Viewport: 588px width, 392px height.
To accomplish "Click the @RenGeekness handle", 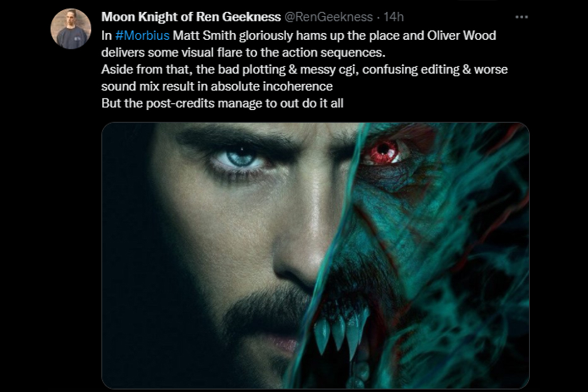I will tap(328, 17).
